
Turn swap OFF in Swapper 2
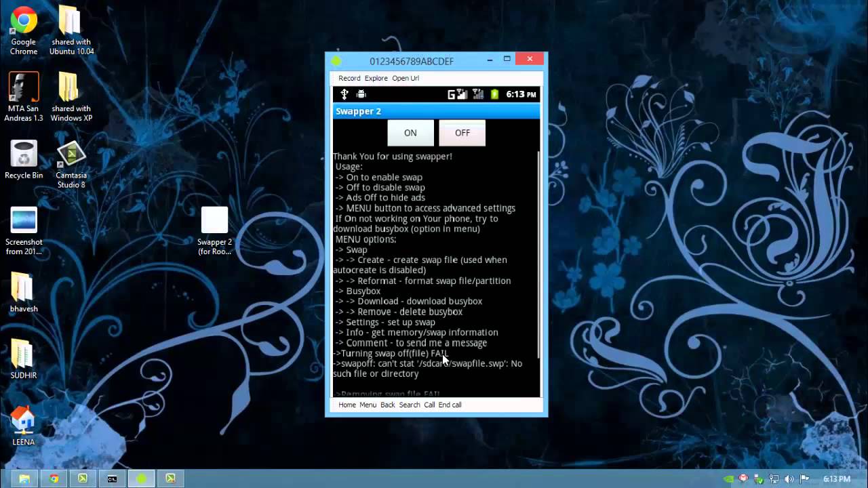[x=462, y=133]
